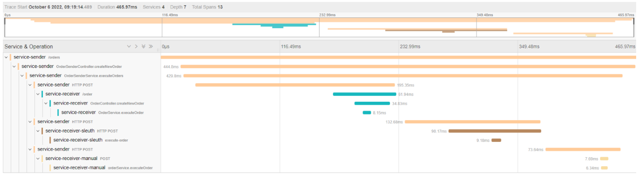Click the teal 61.94ms span bar
The width and height of the screenshot is (644, 175).
click(364, 94)
